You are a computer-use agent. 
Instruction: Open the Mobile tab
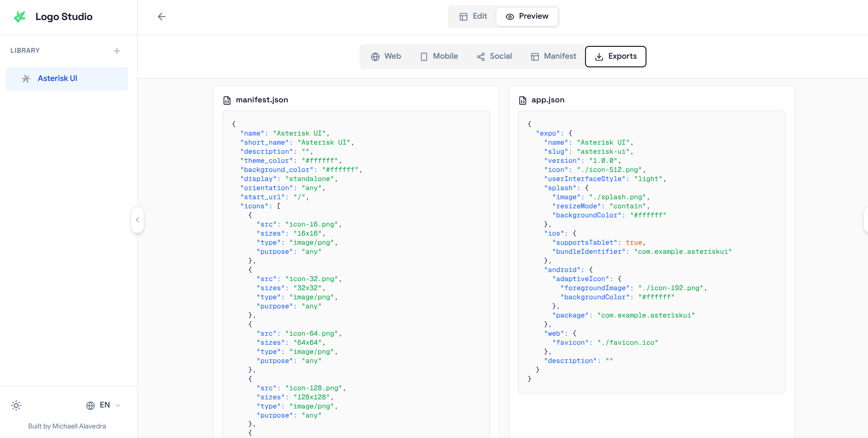pos(439,56)
